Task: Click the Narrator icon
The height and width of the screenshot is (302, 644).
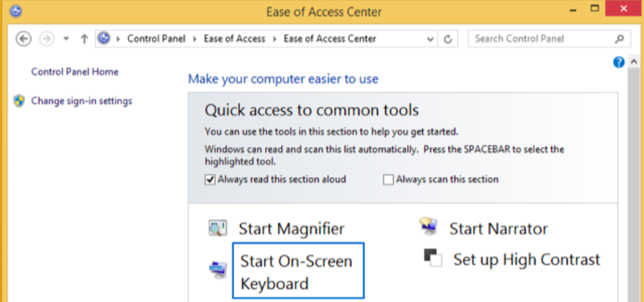Action: 428,227
